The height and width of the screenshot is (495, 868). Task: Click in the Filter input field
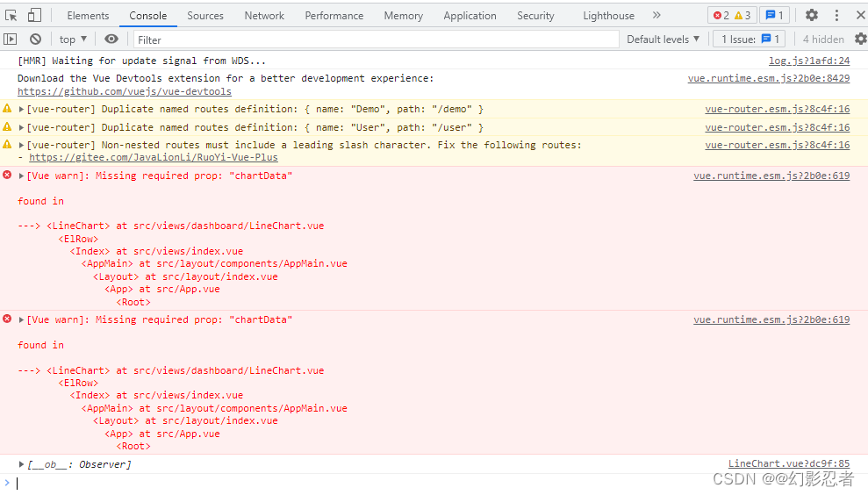click(x=376, y=39)
